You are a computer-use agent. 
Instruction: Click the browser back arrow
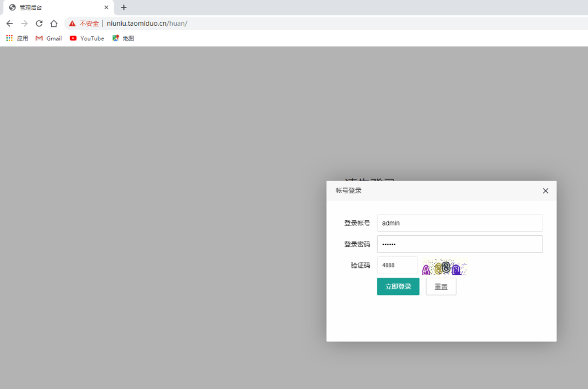9,24
